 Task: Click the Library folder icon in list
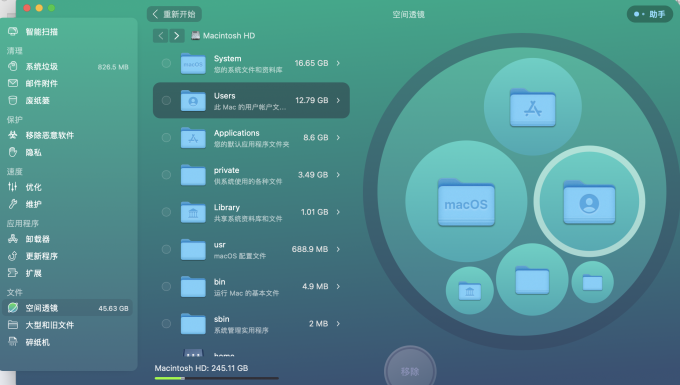tap(193, 212)
